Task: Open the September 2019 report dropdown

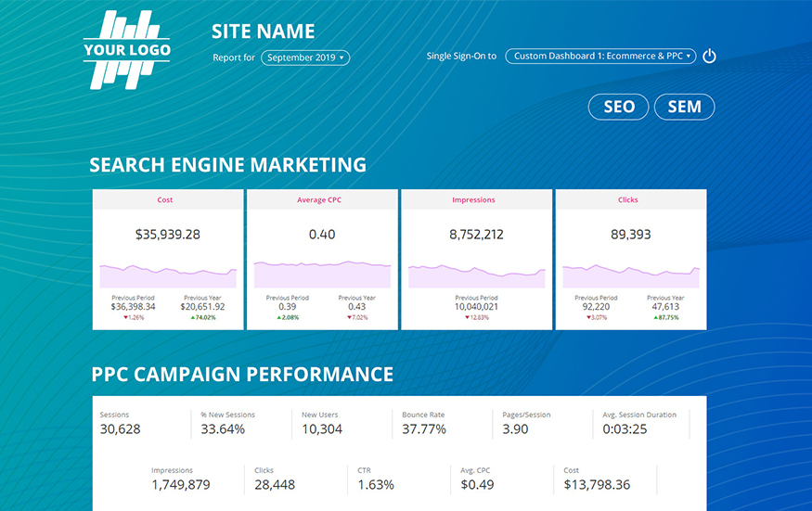Action: point(305,57)
